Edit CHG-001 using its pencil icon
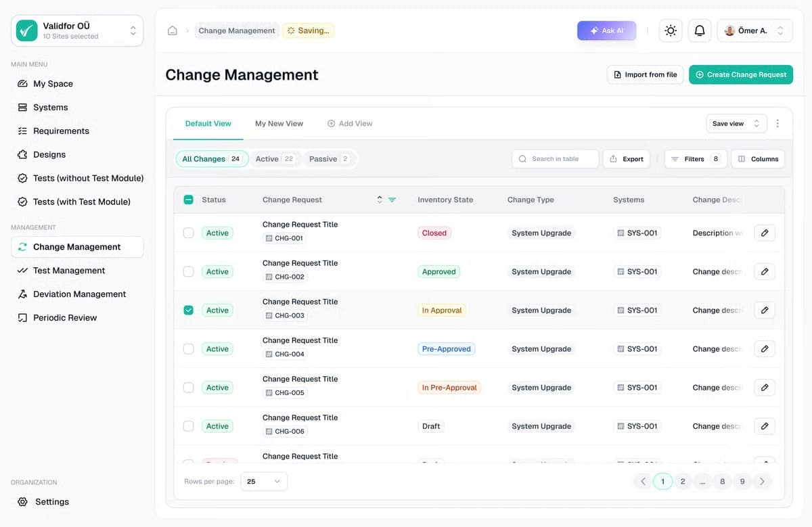This screenshot has width=812, height=527. pos(765,233)
